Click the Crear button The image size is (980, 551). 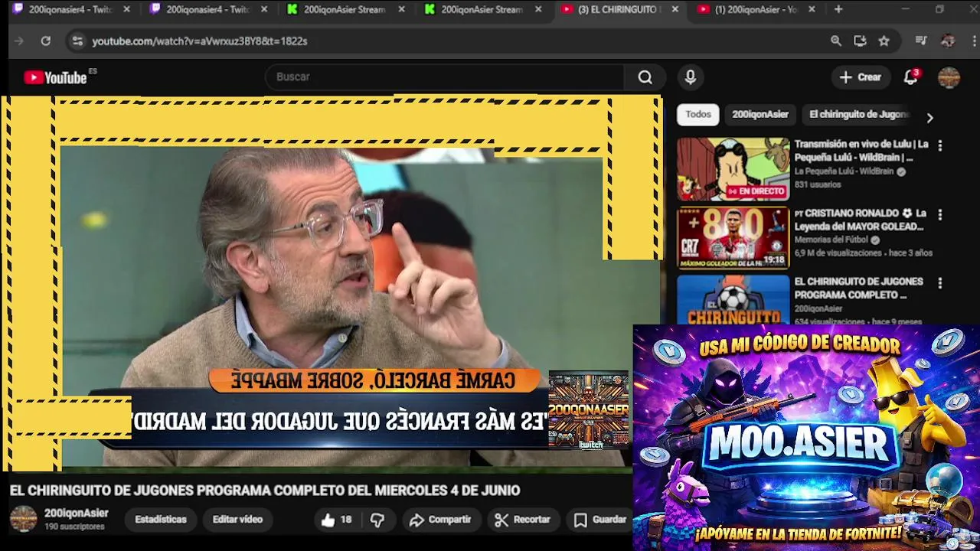(861, 77)
